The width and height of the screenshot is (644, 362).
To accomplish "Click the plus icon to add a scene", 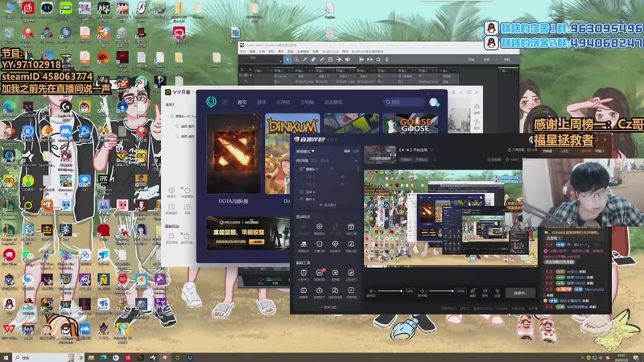I will (x=356, y=160).
